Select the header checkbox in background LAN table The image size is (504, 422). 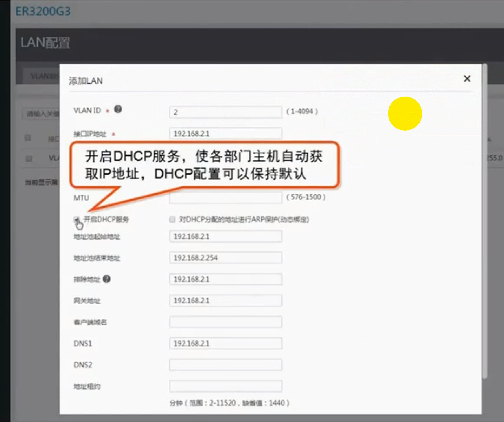point(28,138)
